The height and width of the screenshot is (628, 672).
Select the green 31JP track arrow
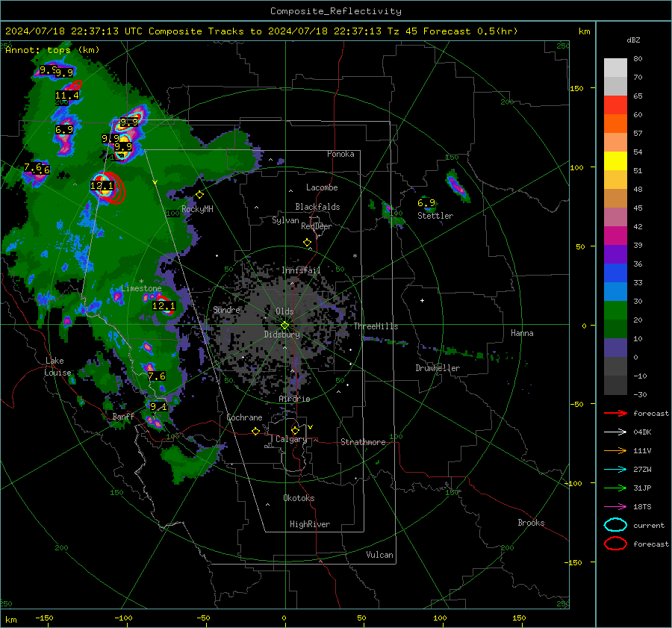pyautogui.click(x=615, y=488)
